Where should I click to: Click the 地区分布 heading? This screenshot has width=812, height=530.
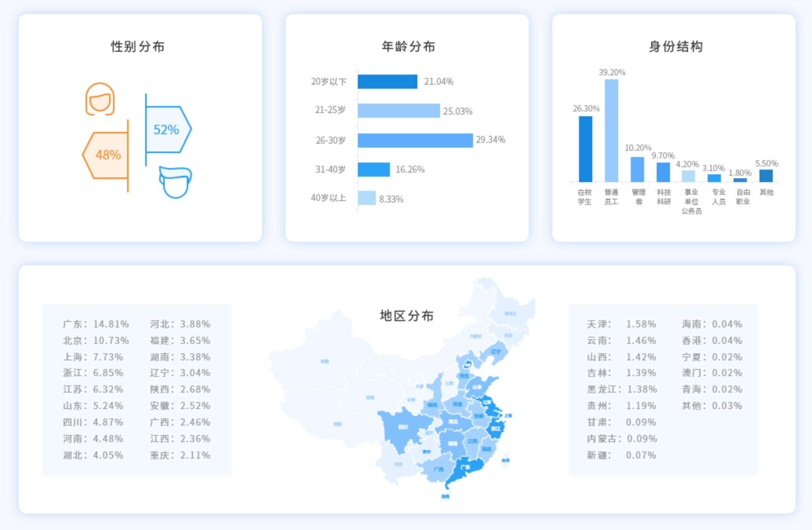click(407, 316)
